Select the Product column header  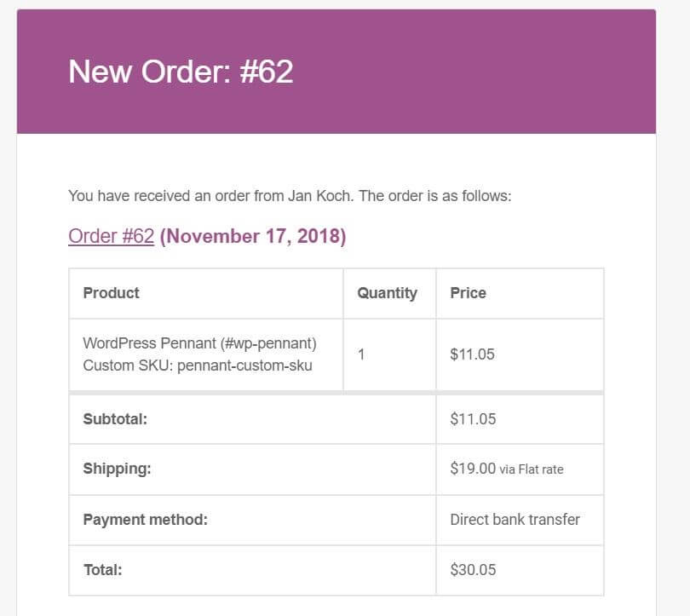[111, 293]
